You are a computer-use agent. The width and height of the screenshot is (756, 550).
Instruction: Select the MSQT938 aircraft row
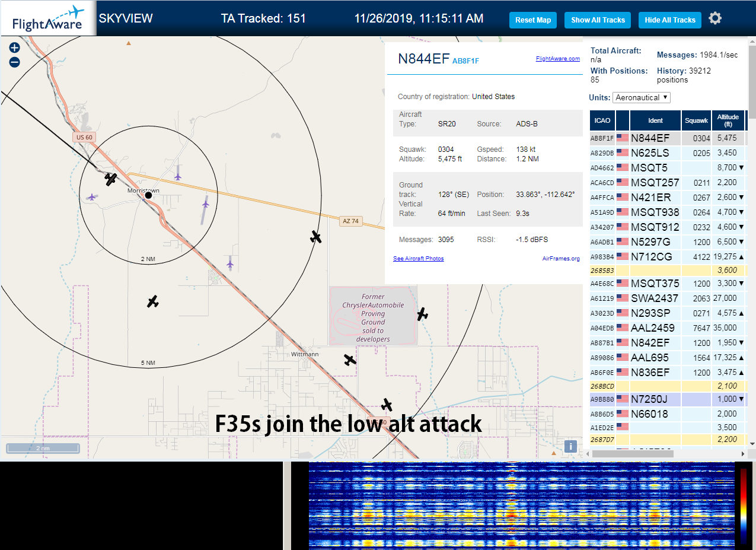point(667,212)
